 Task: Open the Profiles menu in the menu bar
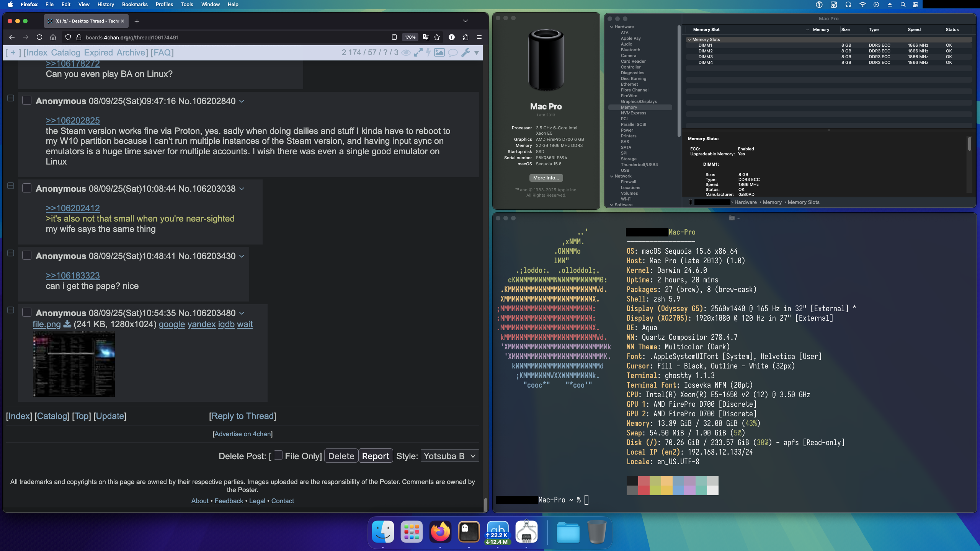pyautogui.click(x=164, y=5)
